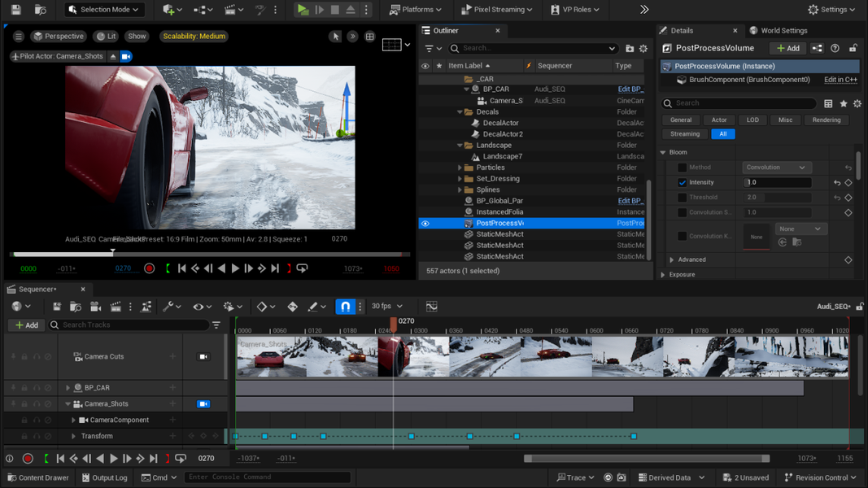
Task: Open the Convolution method dropdown
Action: coord(776,168)
